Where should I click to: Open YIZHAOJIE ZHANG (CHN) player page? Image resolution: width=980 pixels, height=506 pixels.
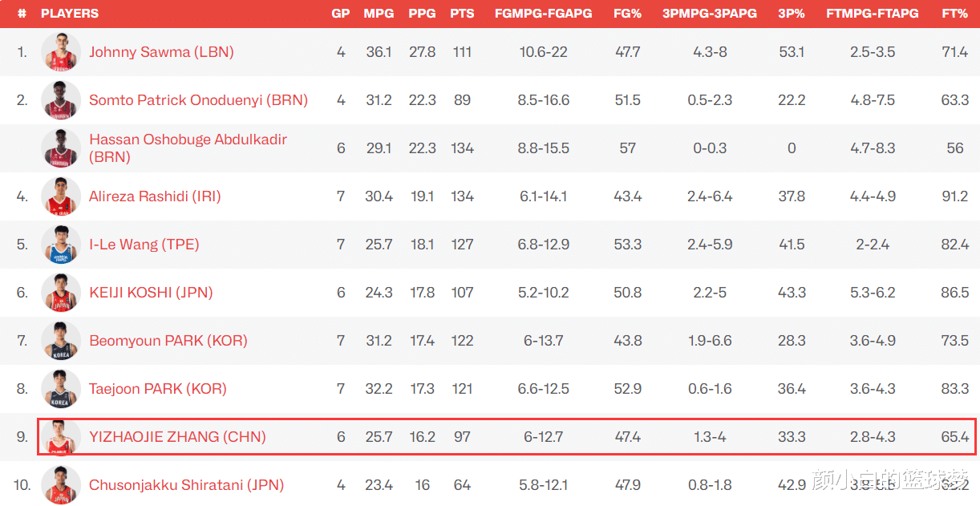click(x=177, y=437)
